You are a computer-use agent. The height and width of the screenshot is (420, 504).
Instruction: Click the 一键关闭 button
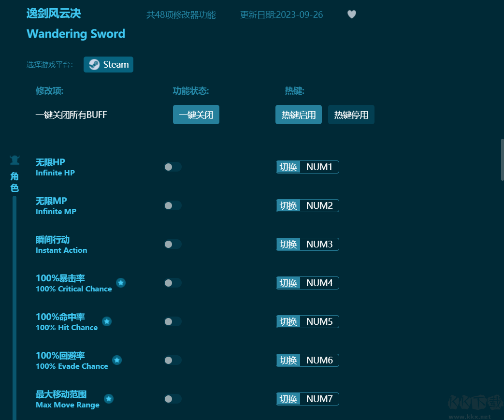pos(196,115)
